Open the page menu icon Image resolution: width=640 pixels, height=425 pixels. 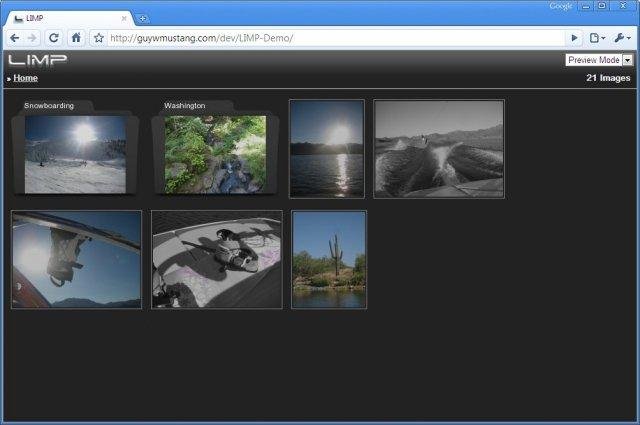[597, 37]
